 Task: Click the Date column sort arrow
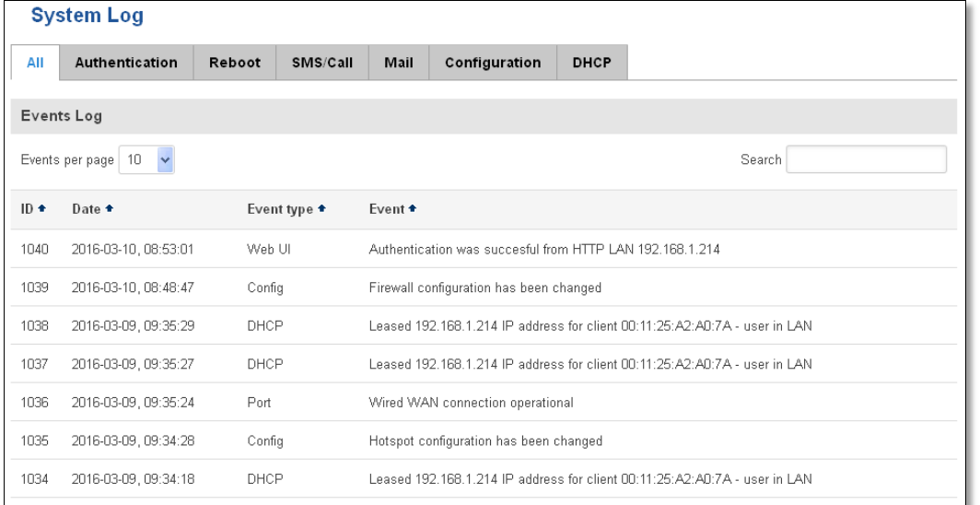click(110, 209)
